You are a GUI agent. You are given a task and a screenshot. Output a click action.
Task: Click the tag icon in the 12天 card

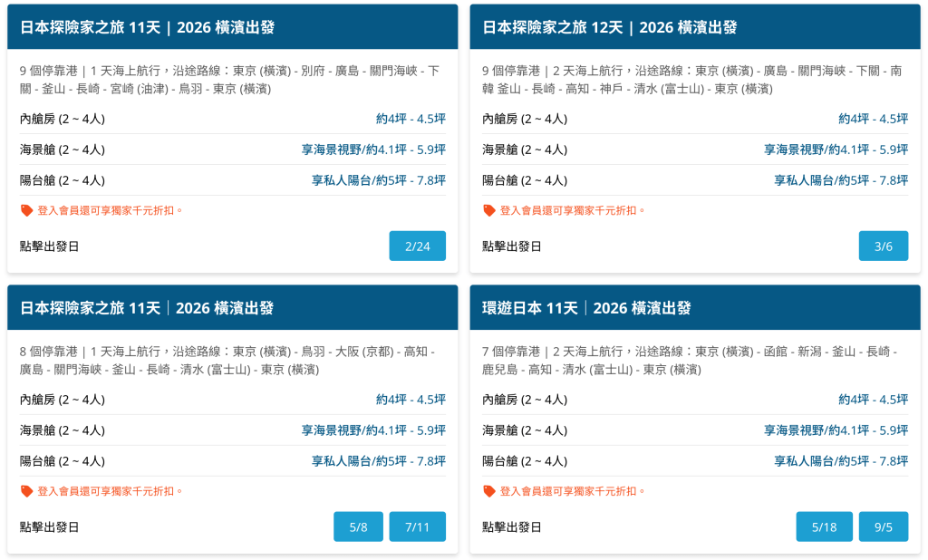click(488, 210)
